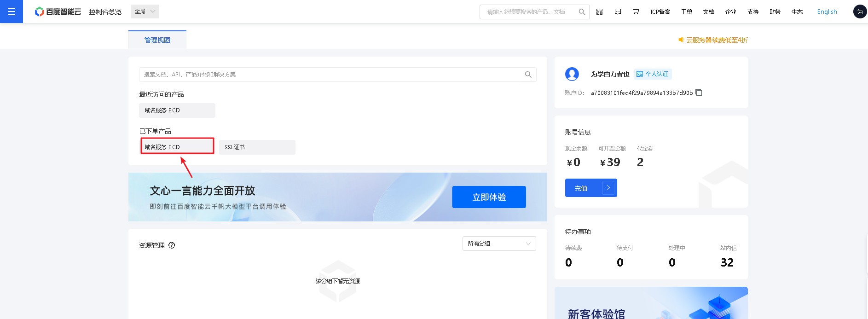Click the 文心一言能力全面开放 banner

[337, 197]
